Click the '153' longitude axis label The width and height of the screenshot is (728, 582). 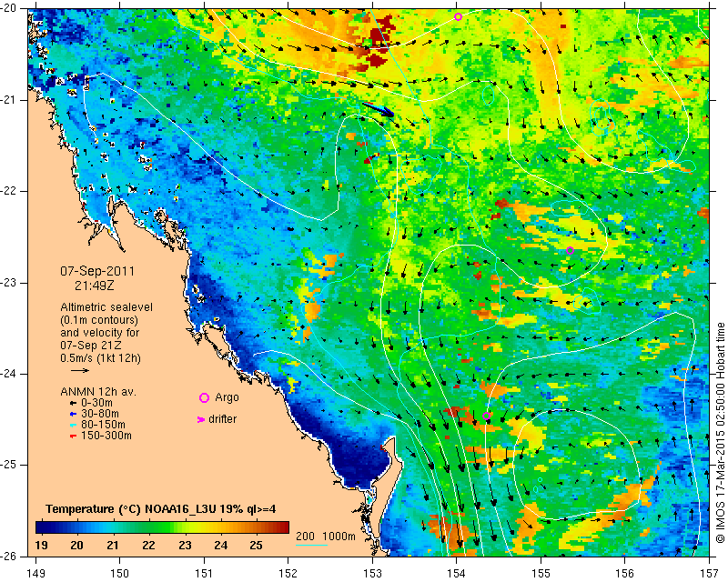372,574
